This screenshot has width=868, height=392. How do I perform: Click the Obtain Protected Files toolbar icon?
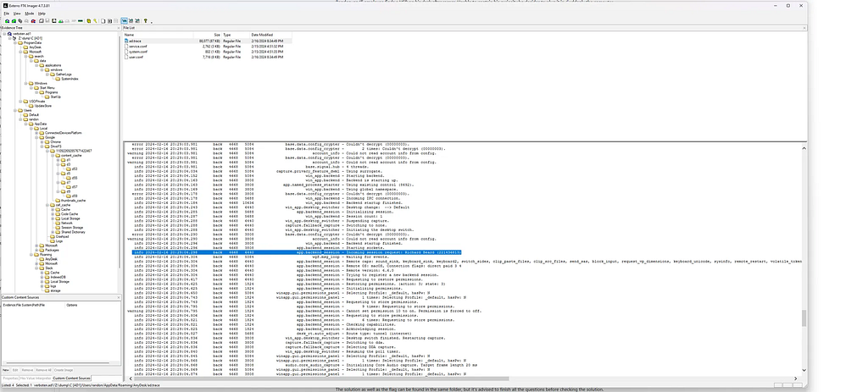89,21
